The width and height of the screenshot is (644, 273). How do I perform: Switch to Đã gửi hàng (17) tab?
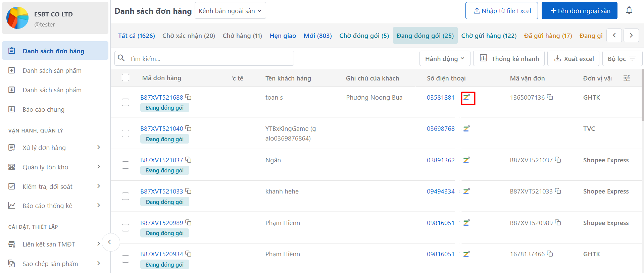(548, 36)
